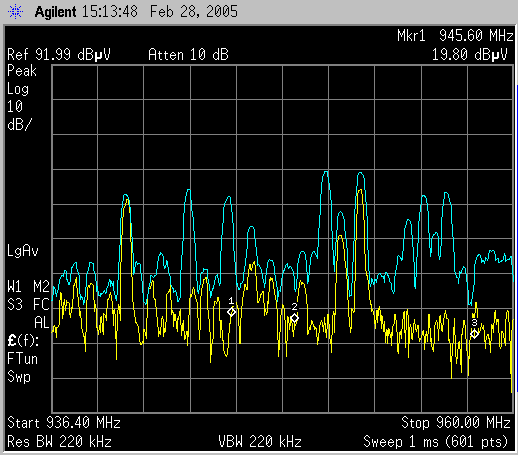Click the Ref 91.99 dBµV level label
The width and height of the screenshot is (518, 455).
tap(59, 55)
